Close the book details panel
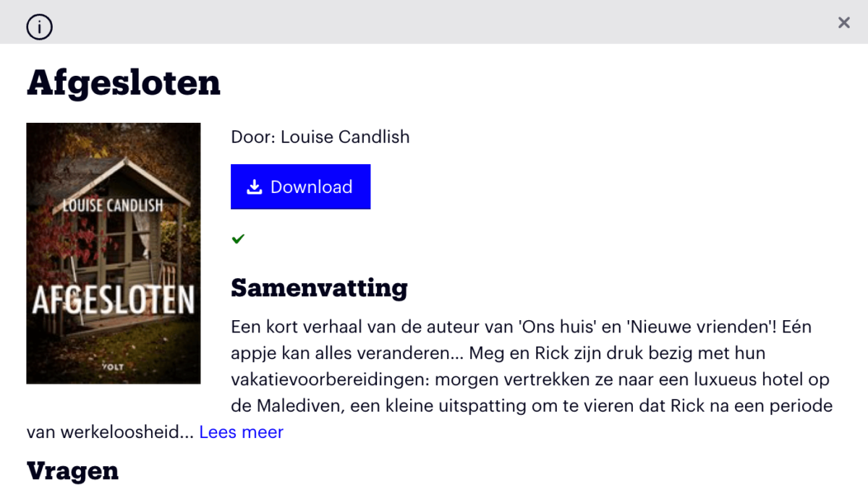 (843, 23)
